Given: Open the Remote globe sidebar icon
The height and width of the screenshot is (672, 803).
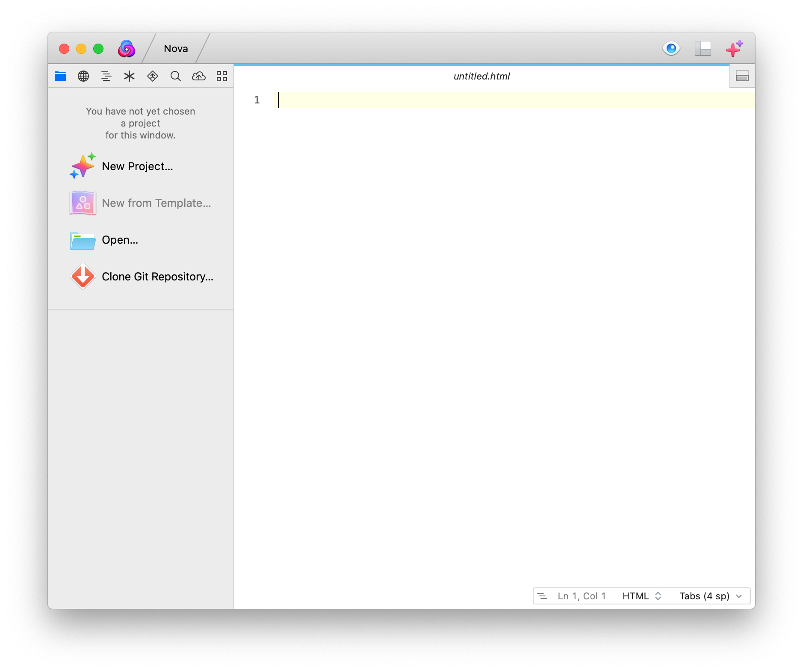Looking at the screenshot, I should [x=83, y=76].
